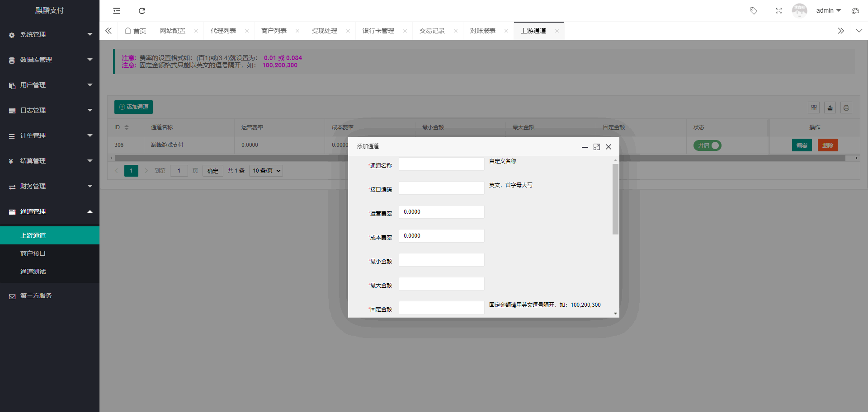Screen dimensions: 868x412
Task: Open the theme palette icon
Action: point(855,11)
